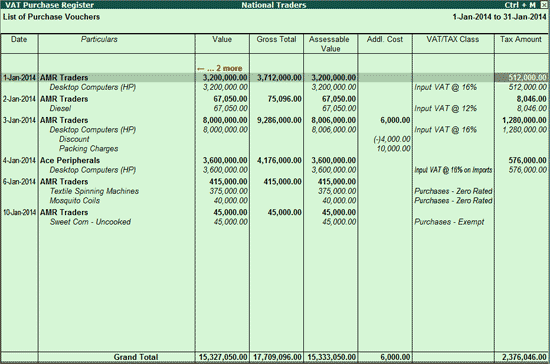Click the Packing Charges line
The height and width of the screenshot is (364, 550).
[88, 149]
